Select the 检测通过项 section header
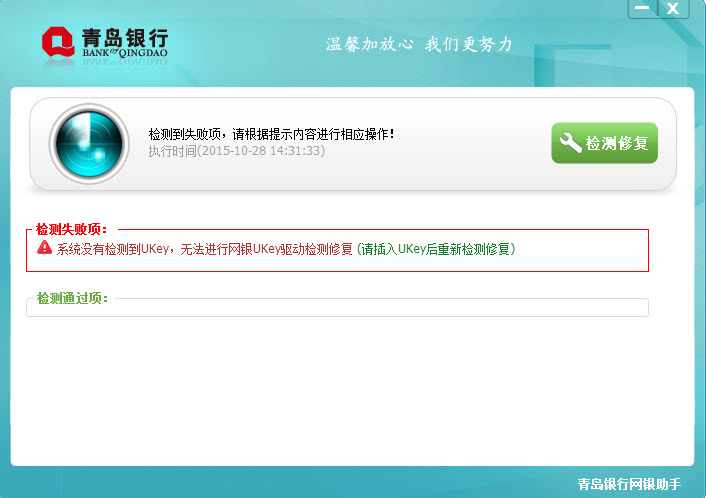This screenshot has height=498, width=706. (71, 298)
